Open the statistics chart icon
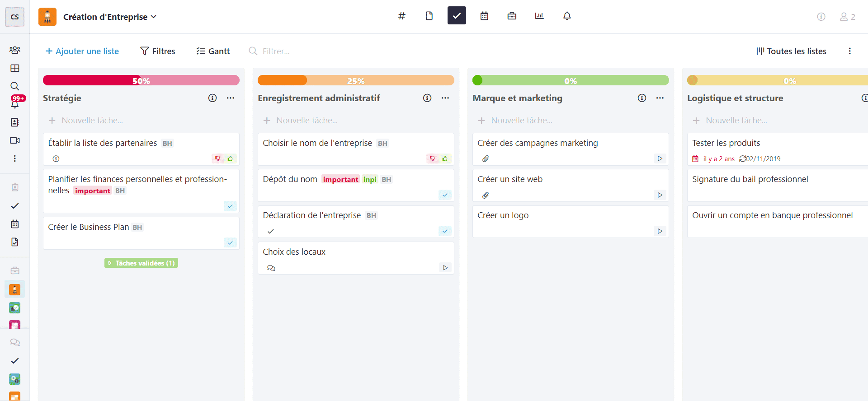The width and height of the screenshot is (868, 401). (539, 16)
